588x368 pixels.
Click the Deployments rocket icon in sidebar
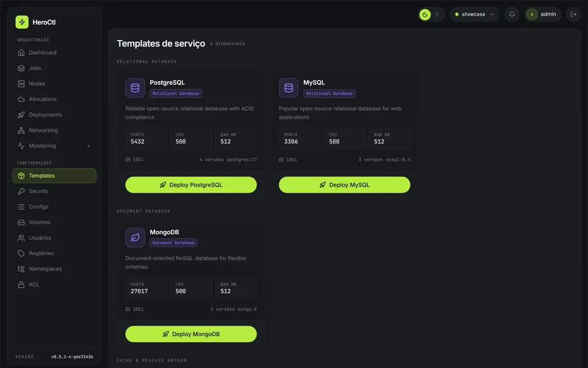[21, 115]
